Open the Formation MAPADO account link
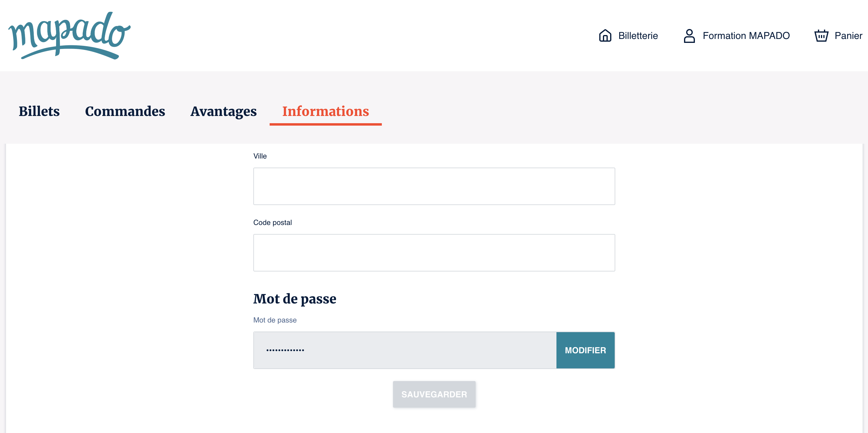868x433 pixels. 746,36
